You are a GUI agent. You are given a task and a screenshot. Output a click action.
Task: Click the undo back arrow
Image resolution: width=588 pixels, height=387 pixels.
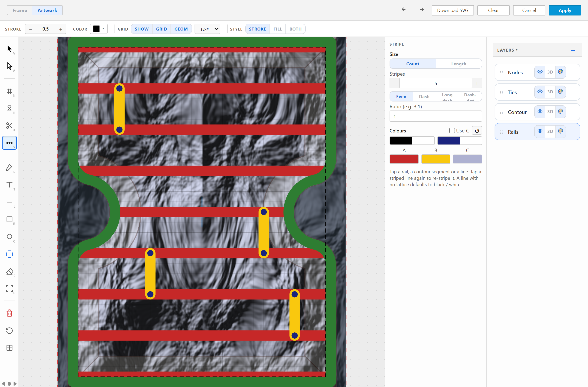404,9
